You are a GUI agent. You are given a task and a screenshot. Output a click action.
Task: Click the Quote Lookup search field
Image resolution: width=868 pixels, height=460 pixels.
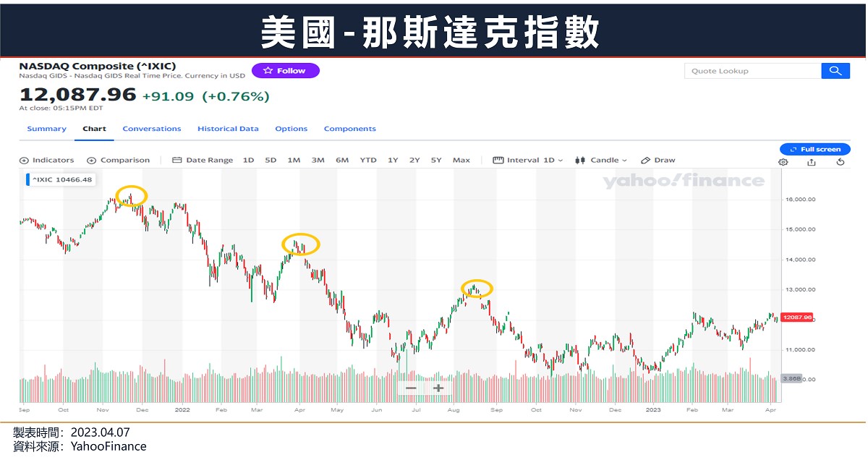753,71
